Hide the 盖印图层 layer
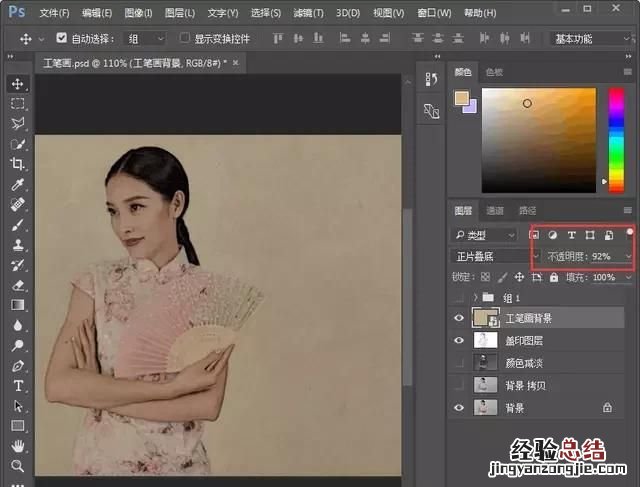 (459, 341)
